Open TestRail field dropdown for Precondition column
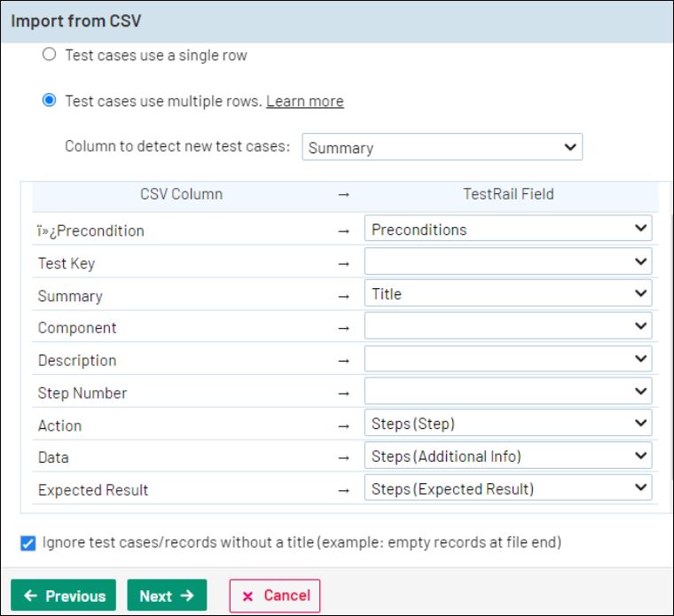 click(x=507, y=230)
